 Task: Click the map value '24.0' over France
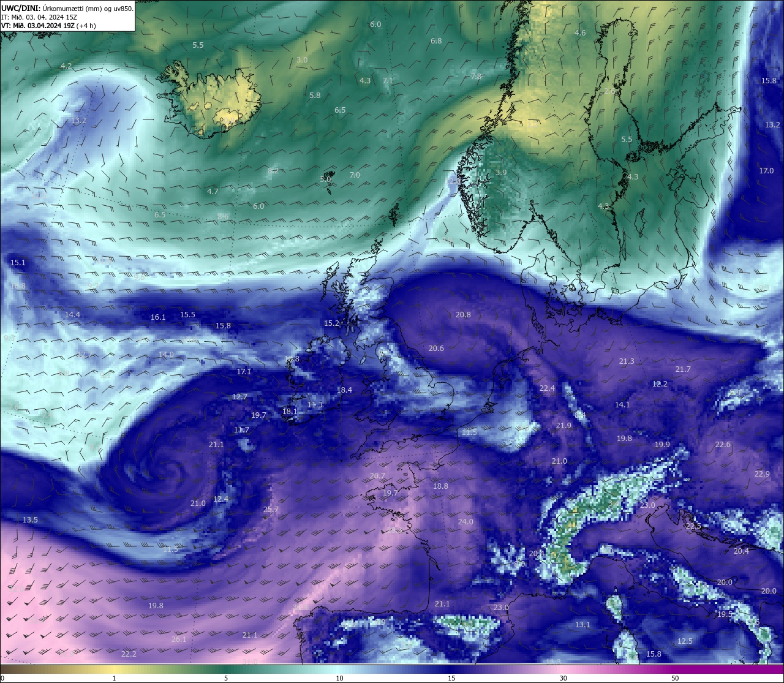tap(466, 522)
